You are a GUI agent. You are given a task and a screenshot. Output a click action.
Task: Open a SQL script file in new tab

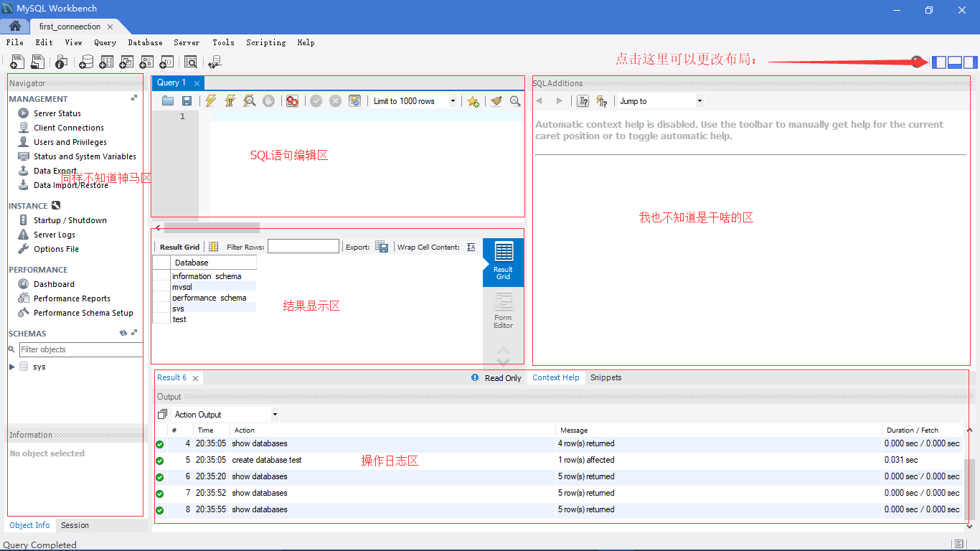(x=37, y=62)
